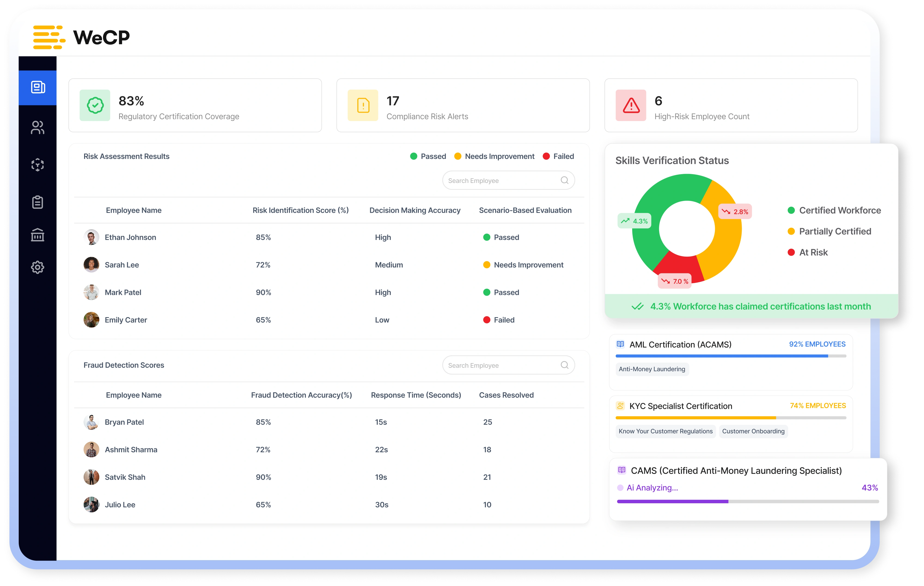The width and height of the screenshot is (924, 586).
Task: Toggle the Needs Improvement legend filter
Action: (x=494, y=156)
